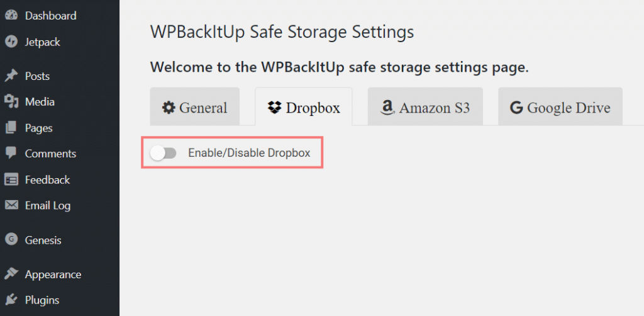644x316 pixels.
Task: Click the Email Log envelope icon
Action: [x=11, y=205]
